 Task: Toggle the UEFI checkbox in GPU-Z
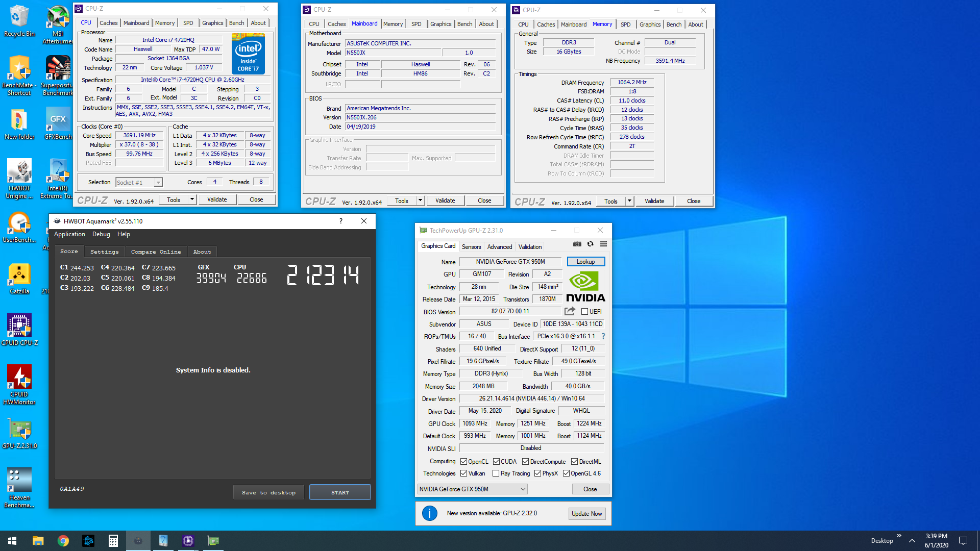pos(584,312)
